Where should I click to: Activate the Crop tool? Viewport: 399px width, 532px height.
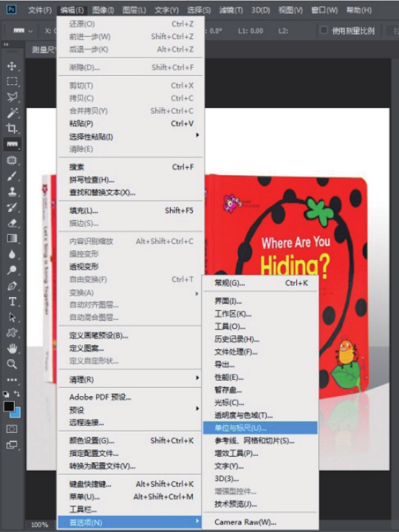pyautogui.click(x=12, y=129)
